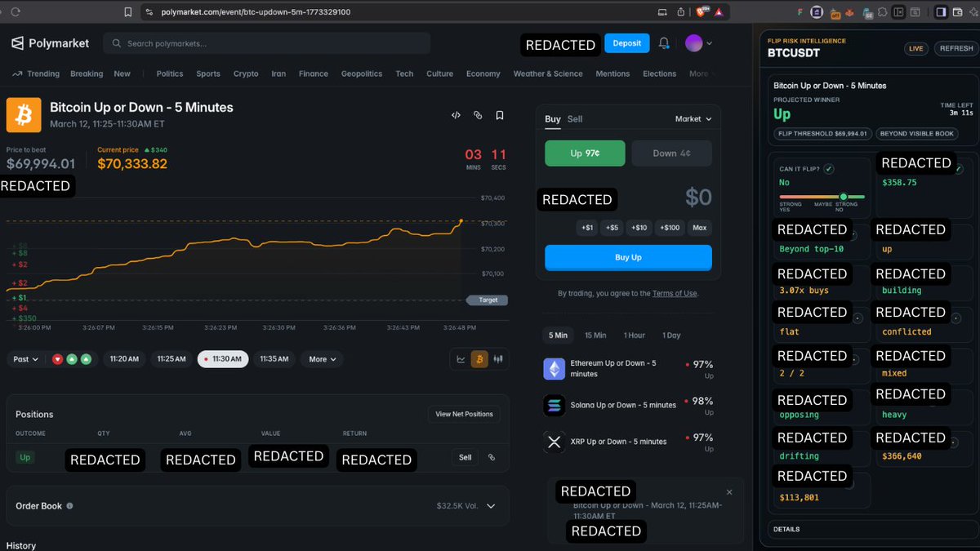Image resolution: width=980 pixels, height=551 pixels.
Task: Click the flip-risk slider indicator
Action: pos(843,197)
